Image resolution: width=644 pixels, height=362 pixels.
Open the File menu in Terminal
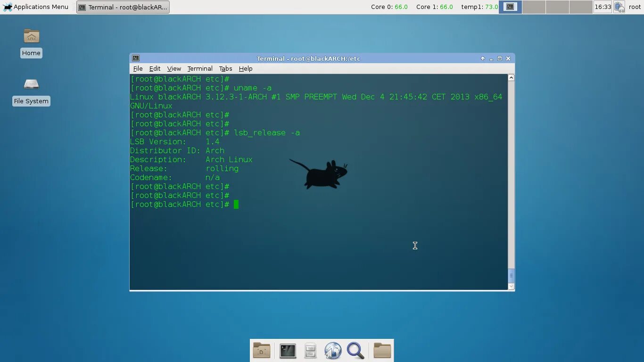[x=138, y=68]
